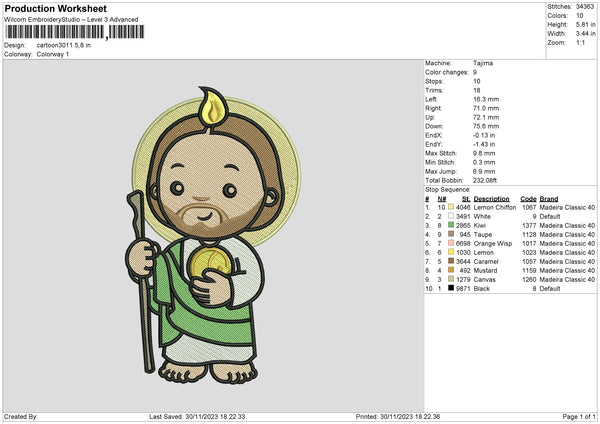Click the EndY value -1.43 in
Image resolution: width=600 pixels, height=424 pixels.
click(484, 144)
